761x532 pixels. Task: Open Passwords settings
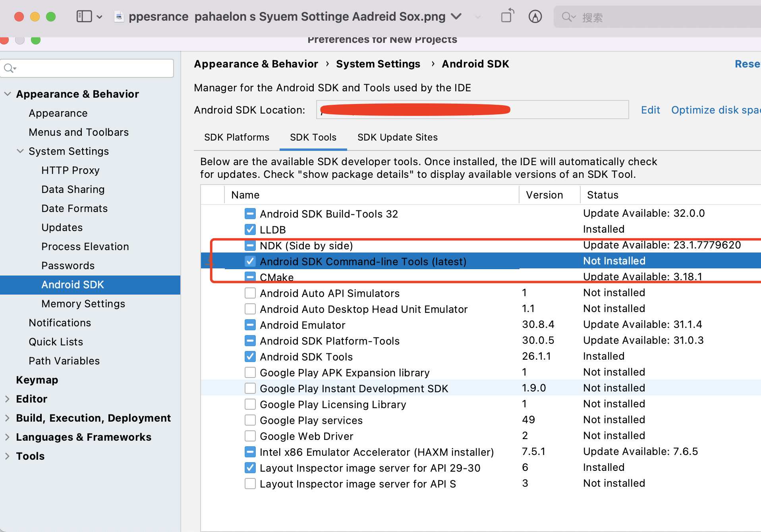coord(68,266)
